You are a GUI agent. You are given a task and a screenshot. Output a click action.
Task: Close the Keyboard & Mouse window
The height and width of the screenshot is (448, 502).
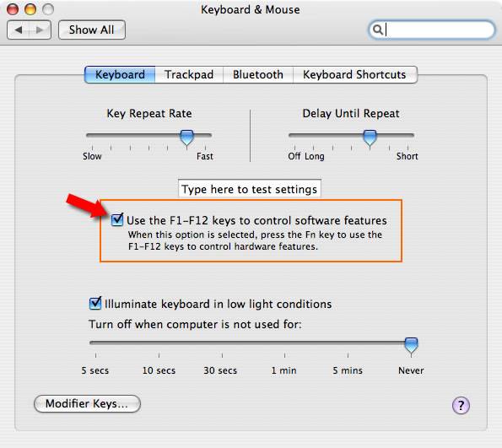(x=13, y=9)
